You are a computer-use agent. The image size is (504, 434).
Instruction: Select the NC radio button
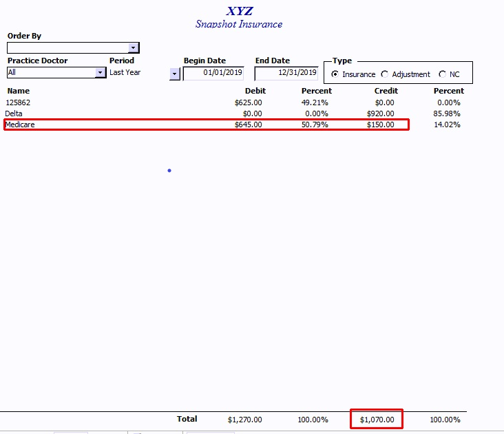pyautogui.click(x=442, y=74)
